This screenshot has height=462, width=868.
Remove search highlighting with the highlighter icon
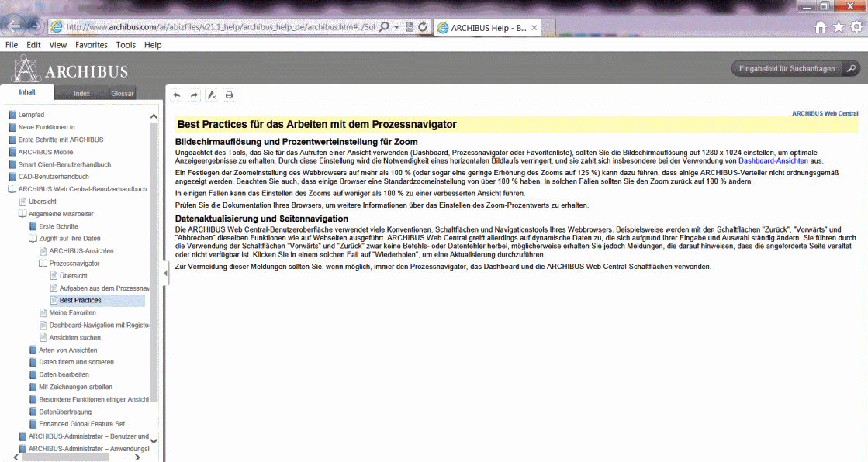[x=212, y=95]
